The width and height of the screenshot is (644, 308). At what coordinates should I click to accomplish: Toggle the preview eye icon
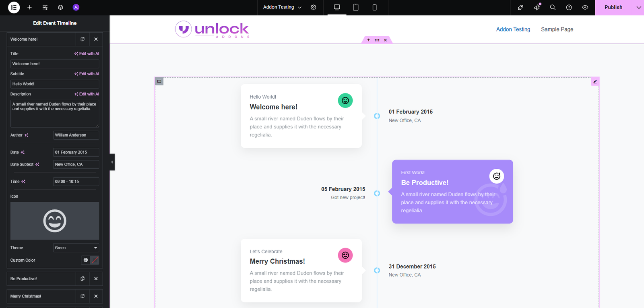click(x=585, y=7)
